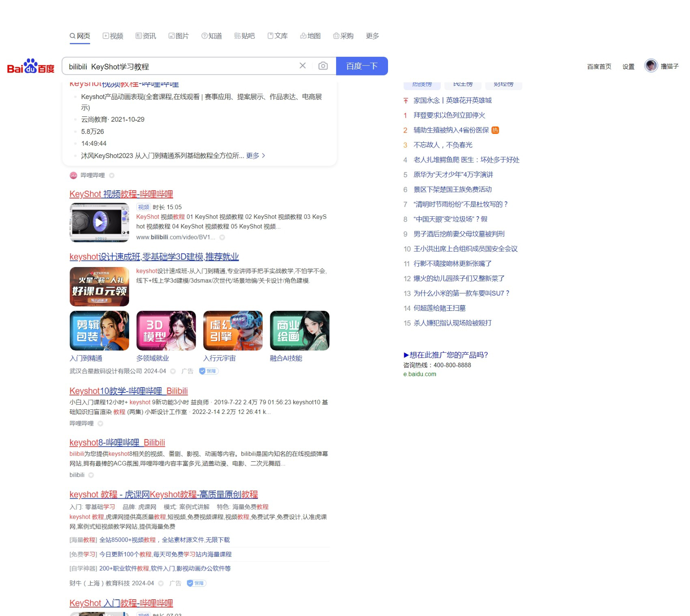690x616 pixels.
Task: Switch to the 地图 tab
Action: (x=310, y=36)
